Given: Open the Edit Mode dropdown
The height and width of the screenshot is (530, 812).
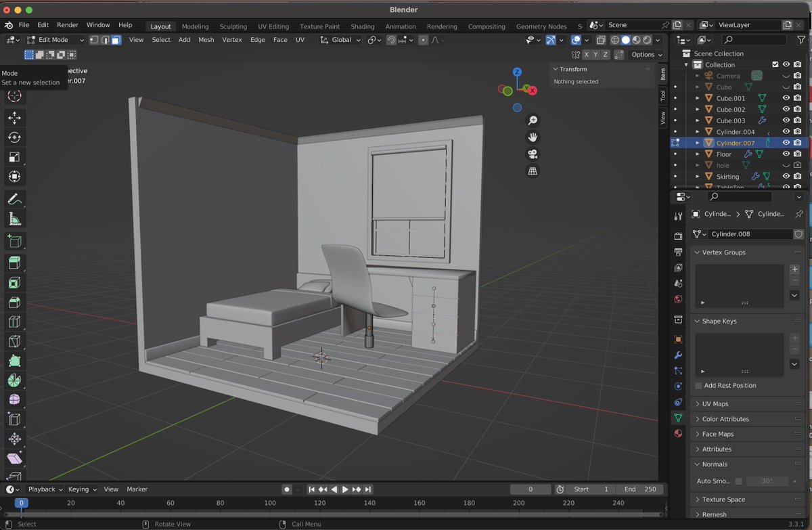Looking at the screenshot, I should click(x=55, y=40).
